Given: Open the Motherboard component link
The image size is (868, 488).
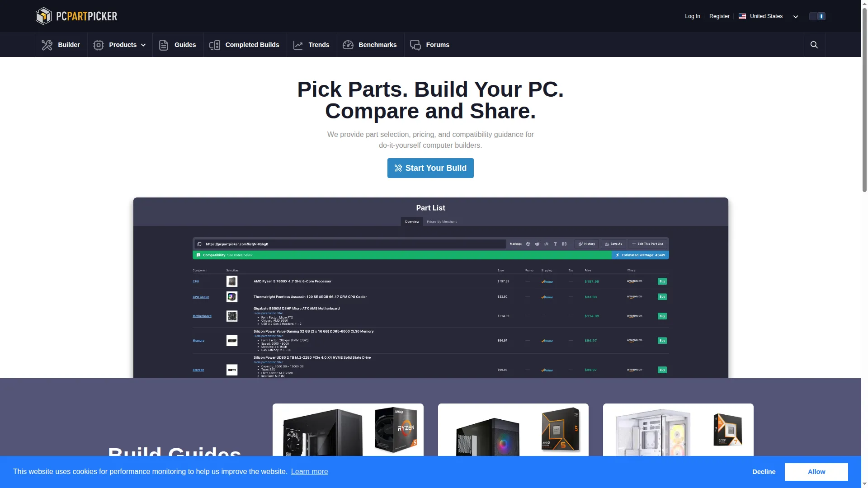Looking at the screenshot, I should pos(202,316).
